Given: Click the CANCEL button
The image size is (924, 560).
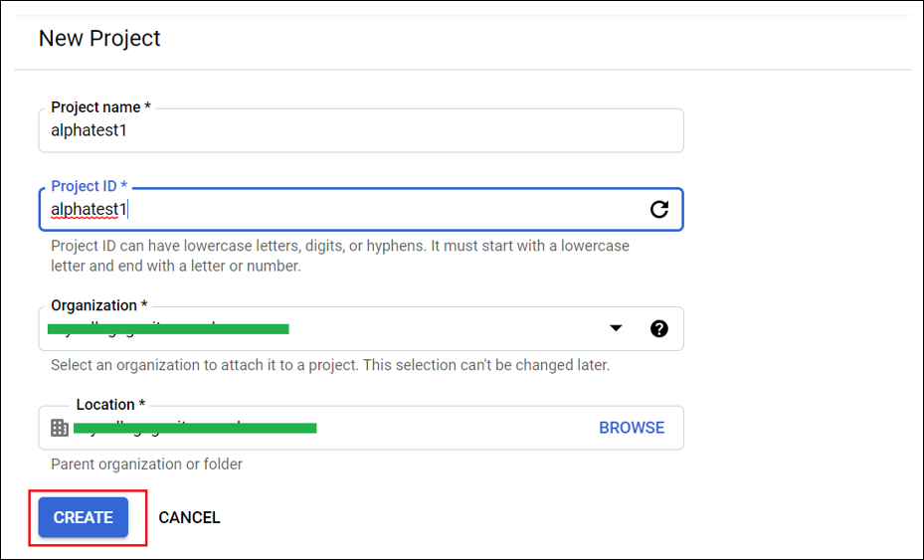Looking at the screenshot, I should [189, 517].
